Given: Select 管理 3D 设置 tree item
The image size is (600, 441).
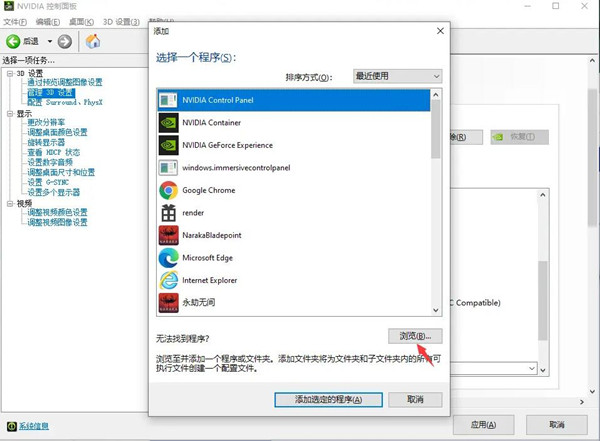Looking at the screenshot, I should tap(51, 93).
